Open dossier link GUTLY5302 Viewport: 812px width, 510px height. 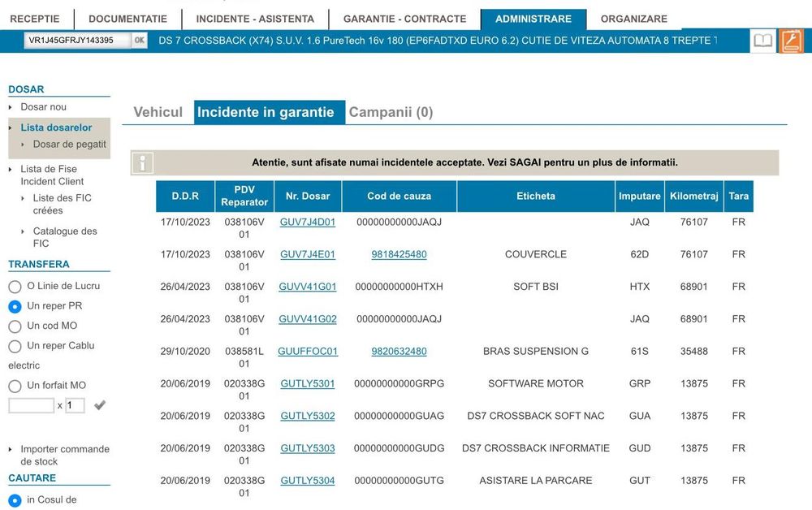tap(308, 417)
